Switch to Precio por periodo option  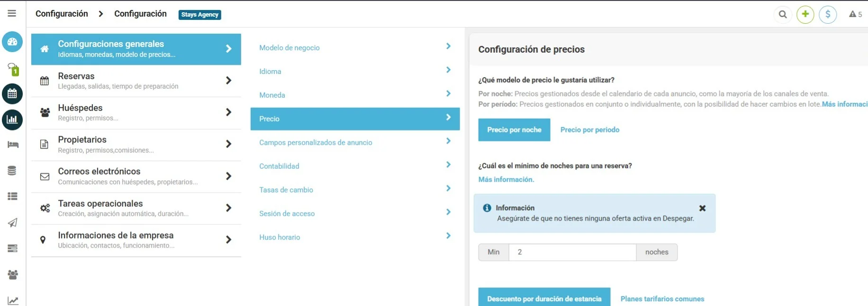589,130
